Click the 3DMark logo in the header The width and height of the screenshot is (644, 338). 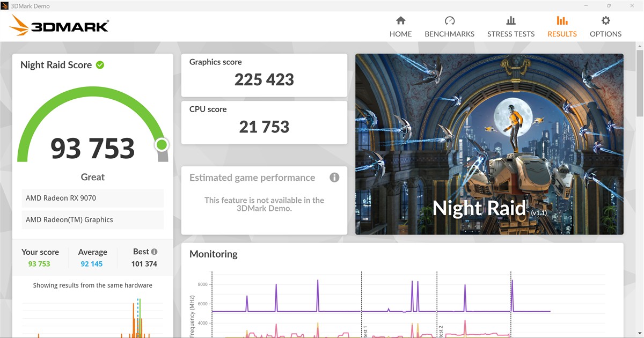[x=60, y=25]
